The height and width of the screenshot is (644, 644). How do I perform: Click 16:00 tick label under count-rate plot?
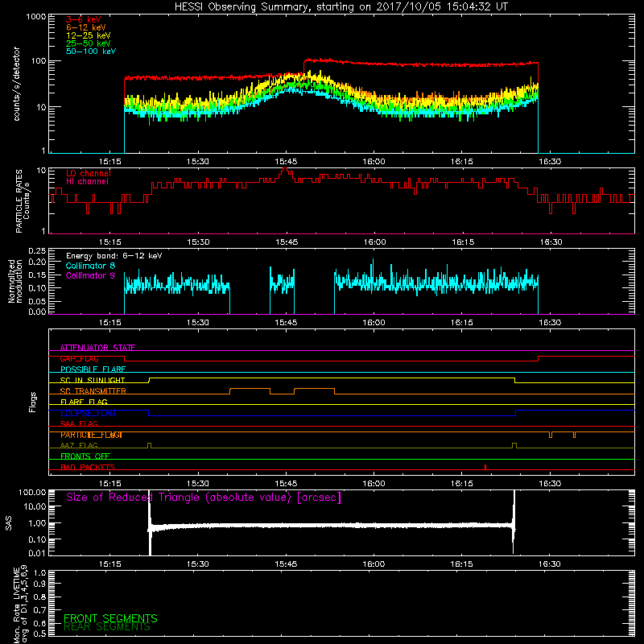(374, 162)
